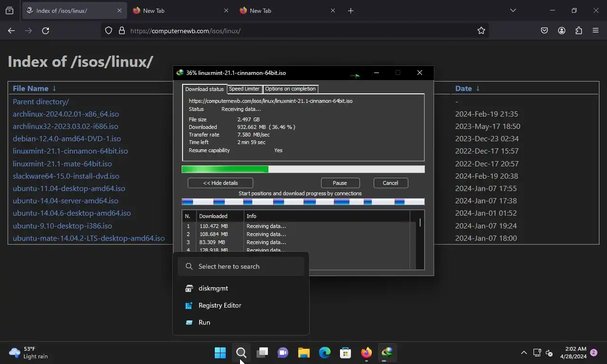Click the muted volume tray icon
This screenshot has height=364, width=607.
549,353
